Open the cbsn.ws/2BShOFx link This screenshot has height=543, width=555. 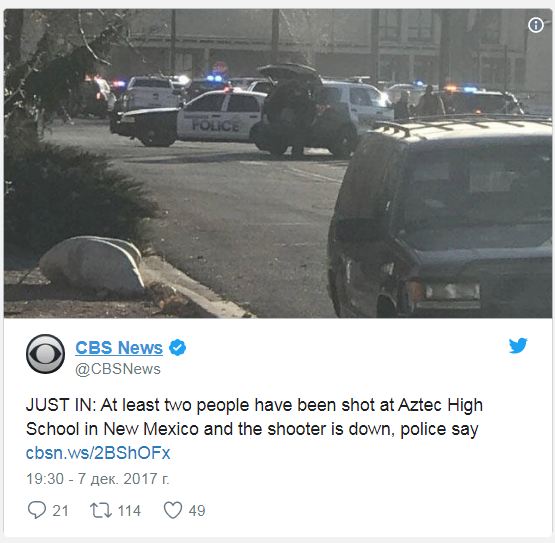98,453
